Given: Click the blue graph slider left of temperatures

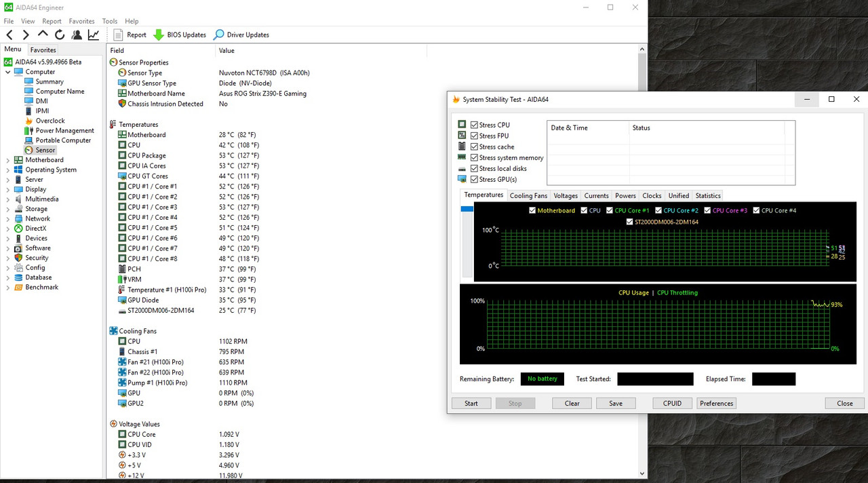Looking at the screenshot, I should 467,209.
